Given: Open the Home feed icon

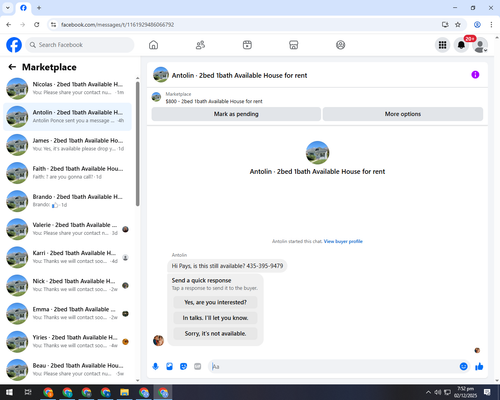Looking at the screenshot, I should (153, 45).
